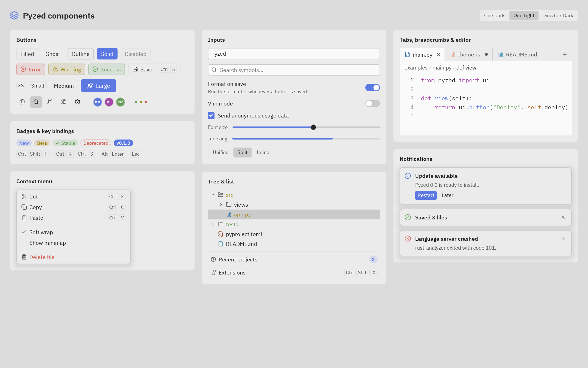Click the Recent projects history icon
The width and height of the screenshot is (588, 368).
pyautogui.click(x=213, y=260)
